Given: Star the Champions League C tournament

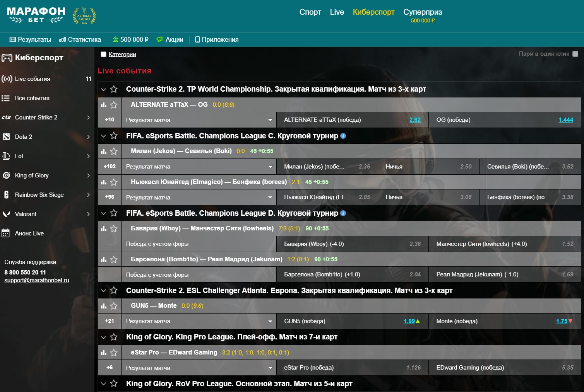Looking at the screenshot, I should pyautogui.click(x=114, y=136).
